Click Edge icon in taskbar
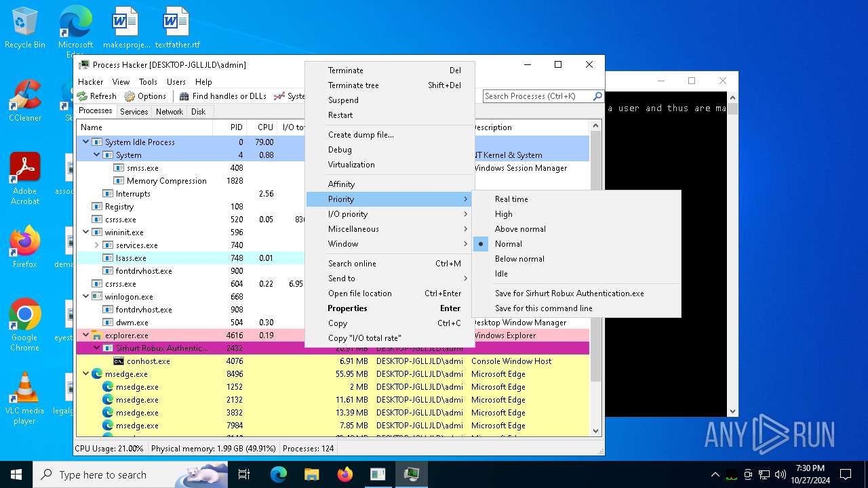 click(x=279, y=474)
